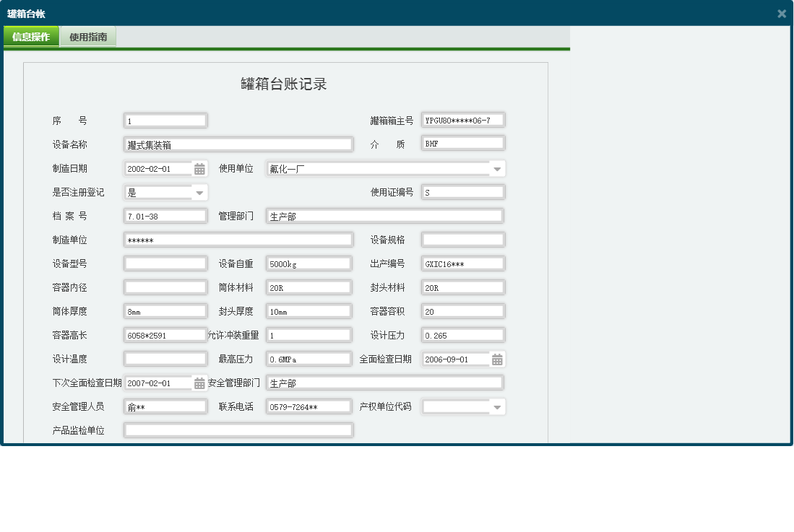Open the 下次全面检查日期 calendar picker
Viewport: 794px width, 532px height.
[199, 383]
